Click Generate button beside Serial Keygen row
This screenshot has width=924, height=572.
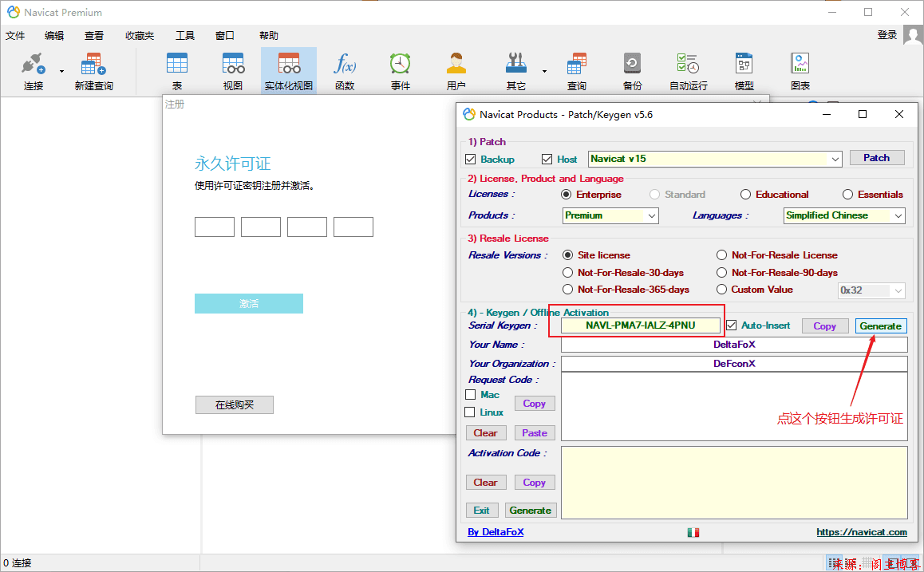tap(880, 325)
